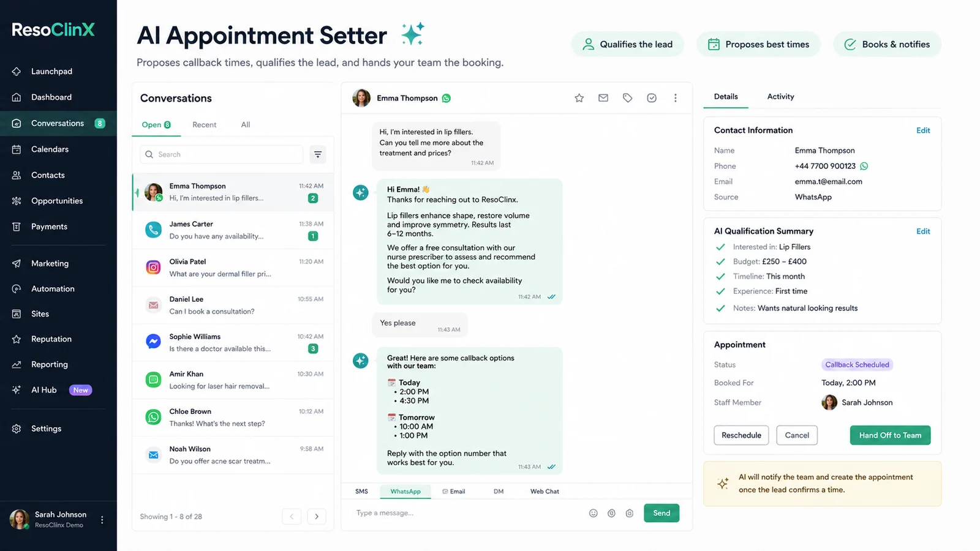Cancel the appointment

pos(797,435)
